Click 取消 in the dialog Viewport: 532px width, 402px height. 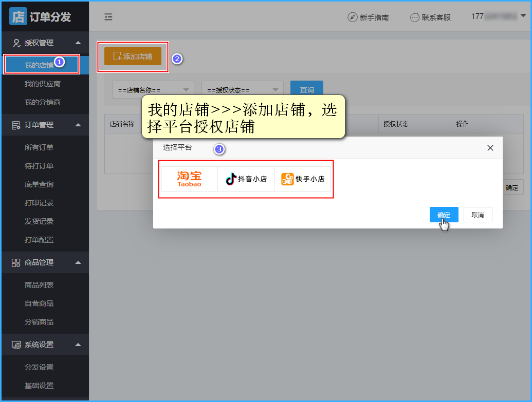(478, 215)
